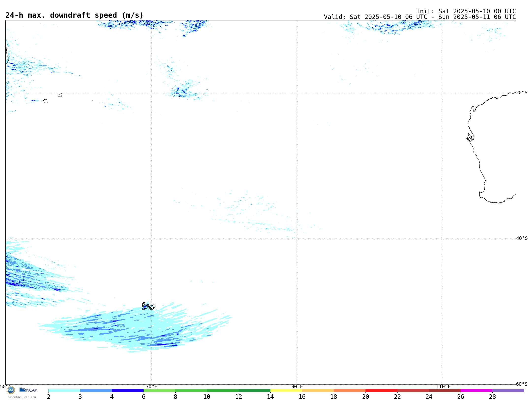Click the colorbar tick label '14'
The width and height of the screenshot is (532, 400).
coord(270,397)
